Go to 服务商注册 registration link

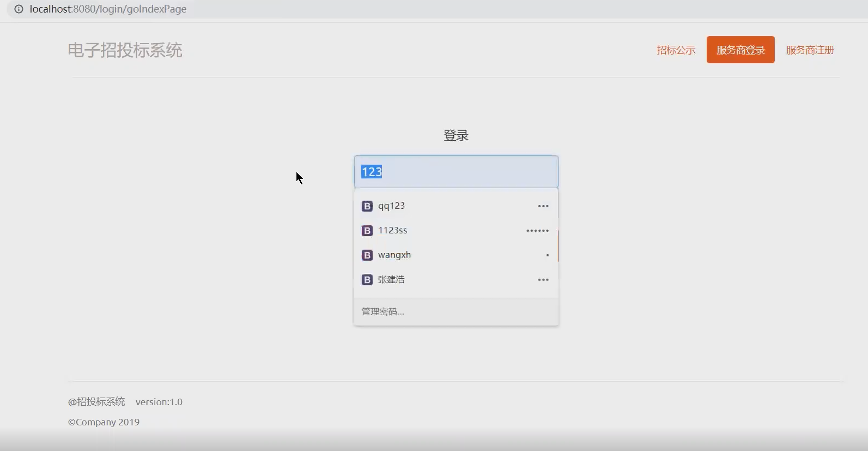coord(810,50)
